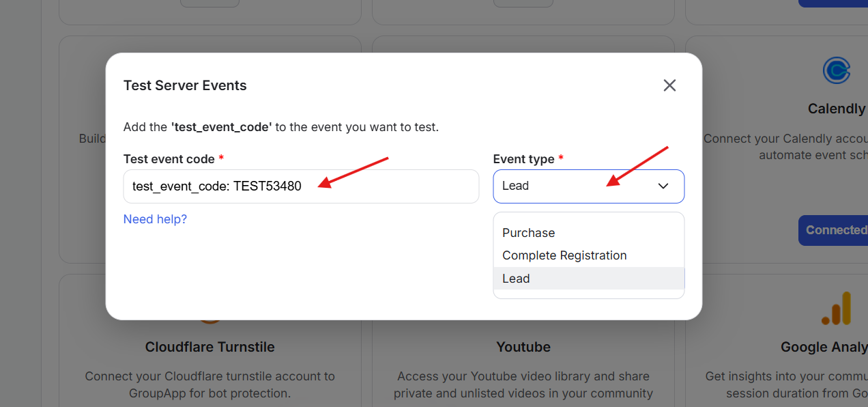868x407 pixels.
Task: Choose Complete Registration event option
Action: click(x=564, y=255)
